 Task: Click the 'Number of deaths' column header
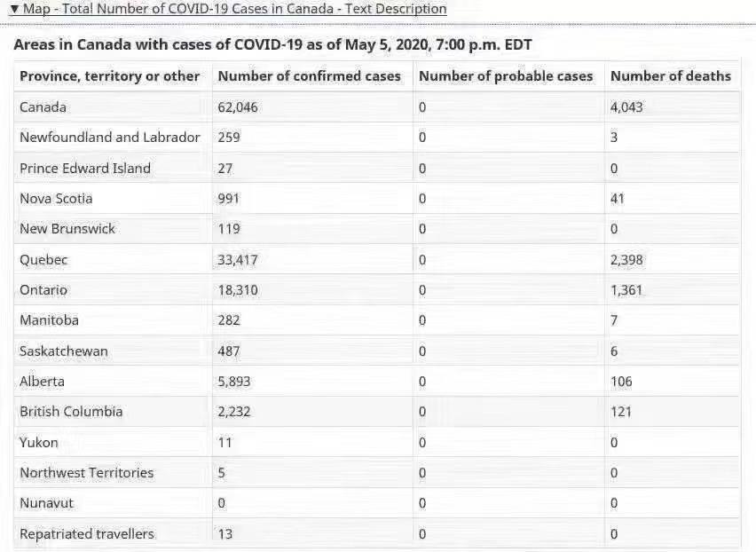pos(671,76)
